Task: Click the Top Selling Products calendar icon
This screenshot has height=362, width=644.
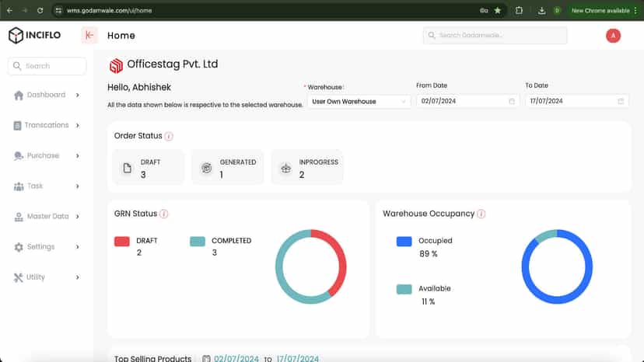Action: coord(206,359)
